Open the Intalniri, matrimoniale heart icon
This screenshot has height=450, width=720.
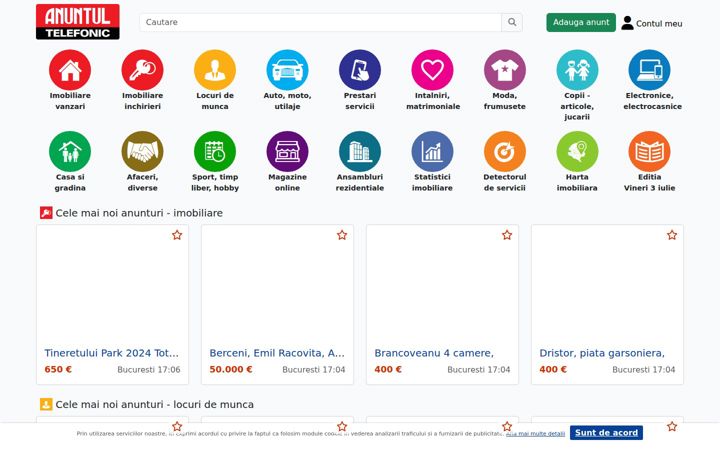[x=433, y=70]
